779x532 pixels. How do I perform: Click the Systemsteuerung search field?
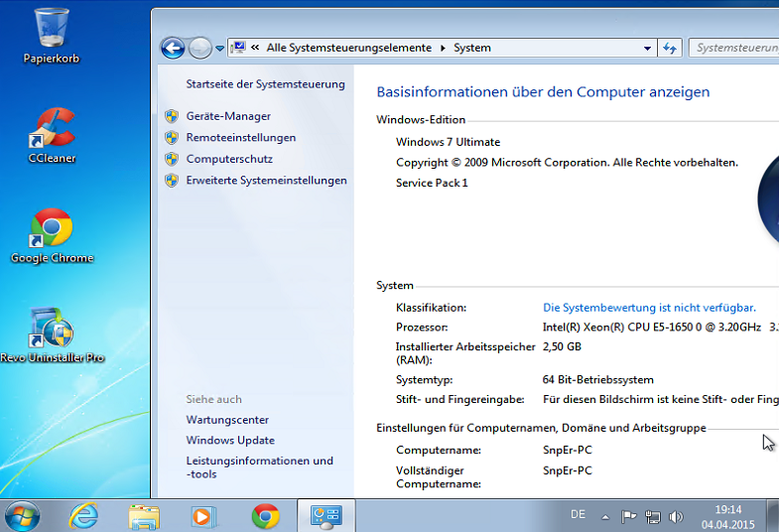(x=734, y=48)
